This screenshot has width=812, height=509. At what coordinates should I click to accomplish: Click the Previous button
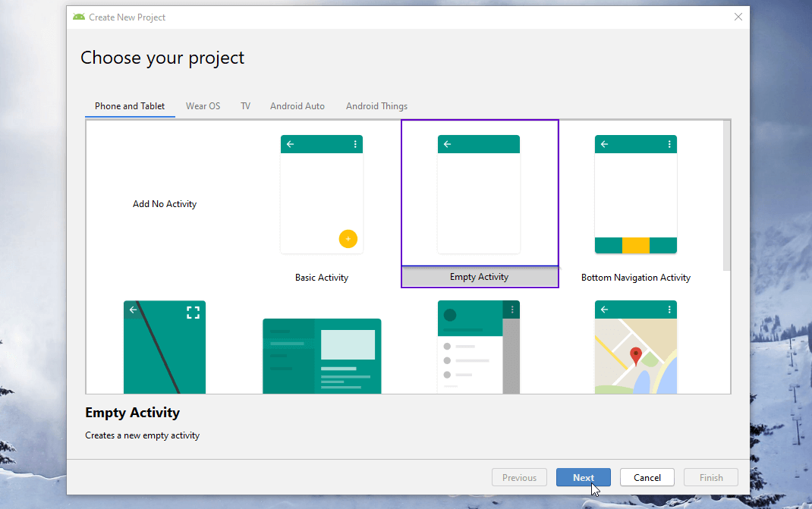click(x=519, y=477)
